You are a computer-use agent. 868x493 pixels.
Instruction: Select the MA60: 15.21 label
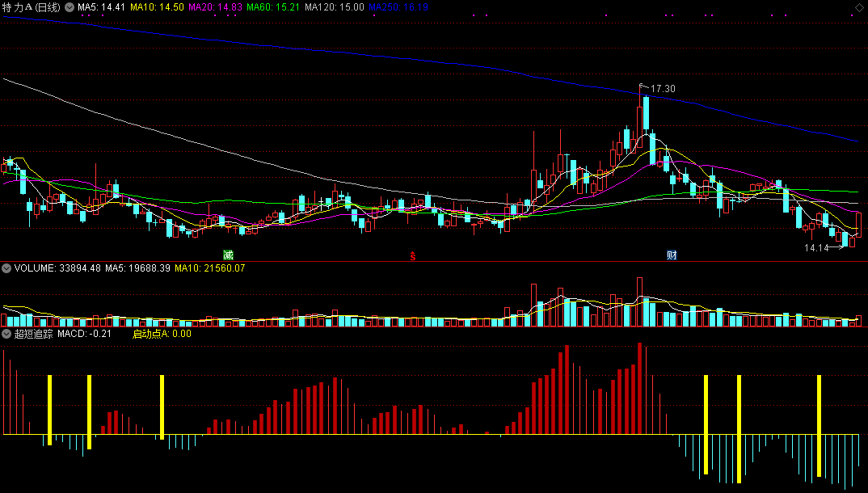click(x=273, y=7)
